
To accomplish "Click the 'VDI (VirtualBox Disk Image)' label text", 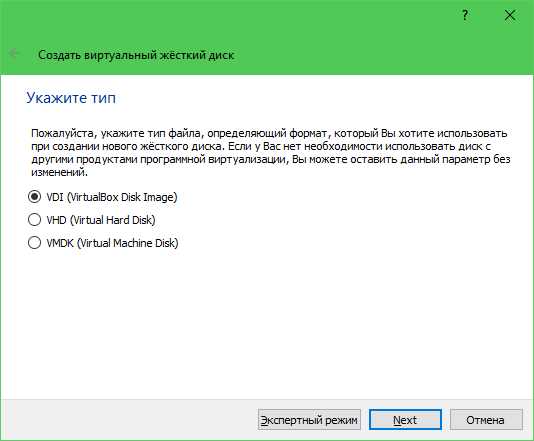I will tap(112, 197).
